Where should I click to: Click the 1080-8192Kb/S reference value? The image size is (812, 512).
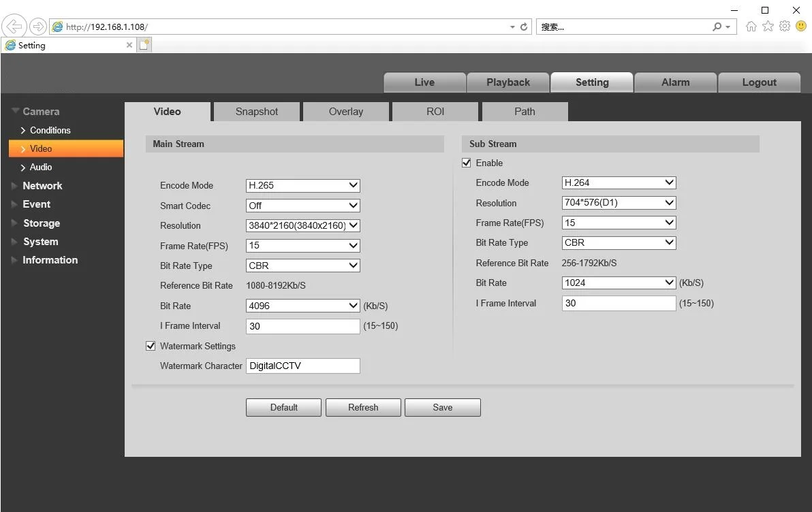[x=276, y=286]
